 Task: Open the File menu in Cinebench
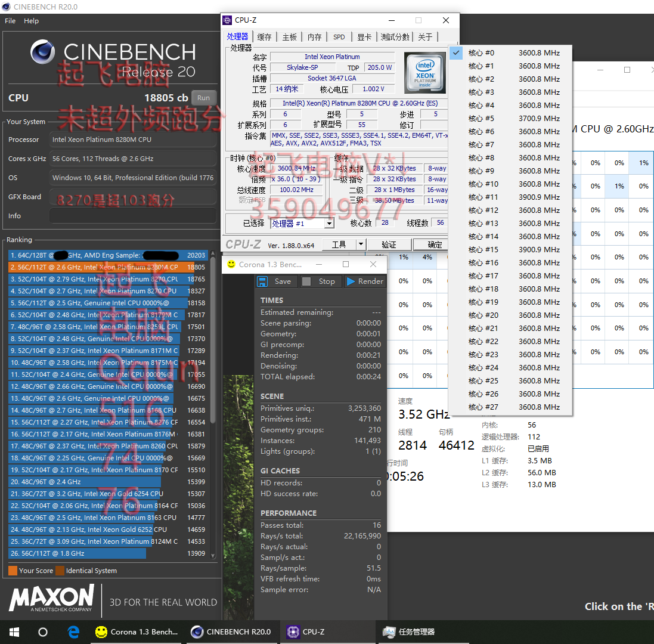[x=10, y=21]
